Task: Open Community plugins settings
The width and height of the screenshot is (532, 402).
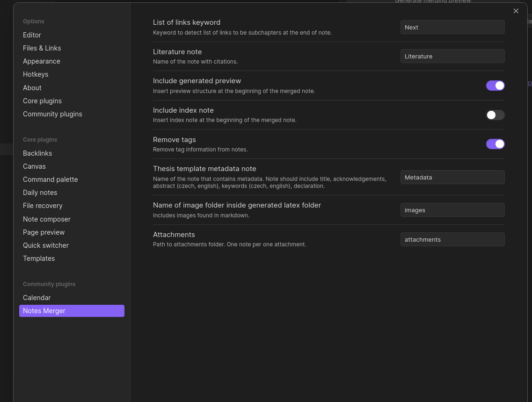Action: (x=52, y=114)
